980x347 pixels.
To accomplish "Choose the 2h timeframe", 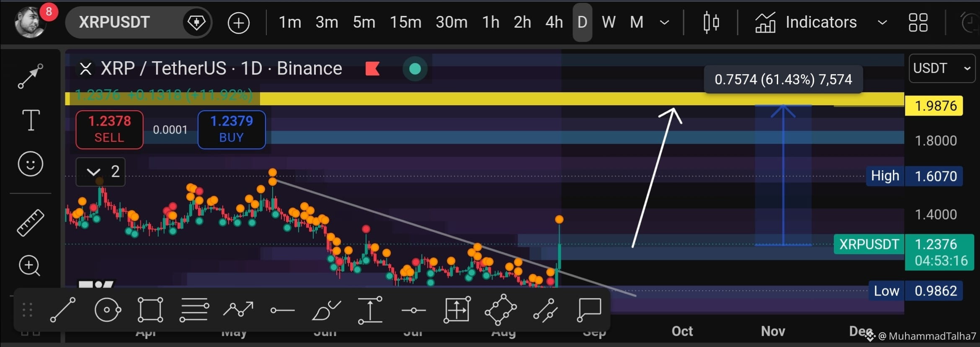I will pyautogui.click(x=522, y=22).
